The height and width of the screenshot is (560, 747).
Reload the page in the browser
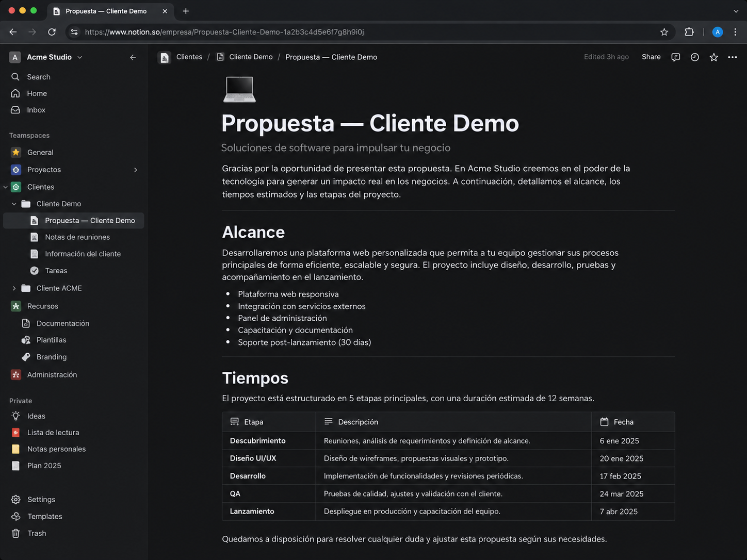[52, 32]
